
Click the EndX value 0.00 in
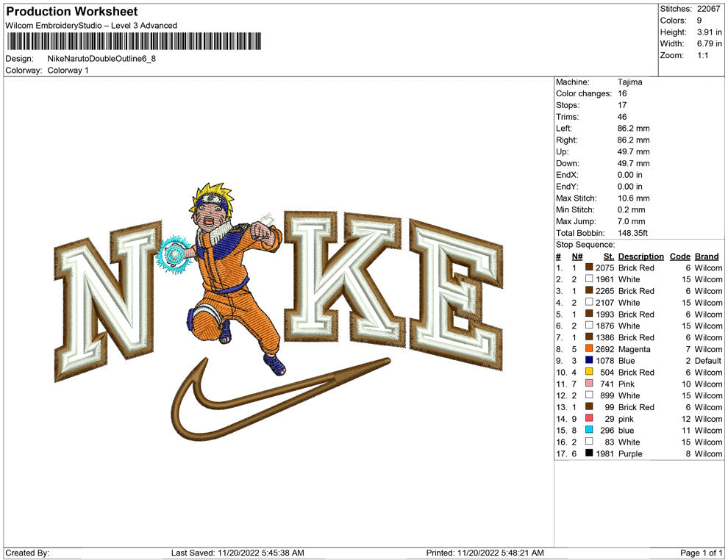click(630, 175)
